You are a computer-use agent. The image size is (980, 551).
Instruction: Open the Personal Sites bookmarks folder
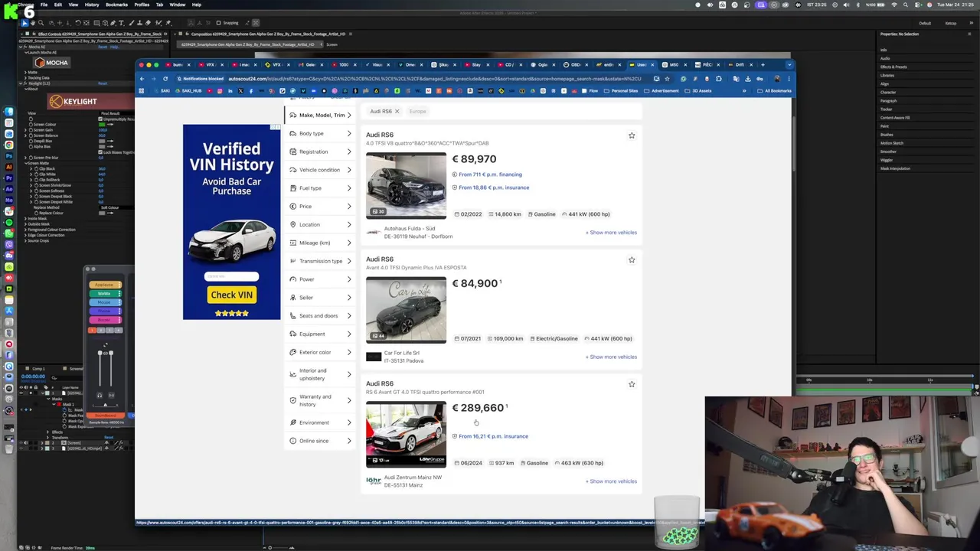pyautogui.click(x=622, y=91)
